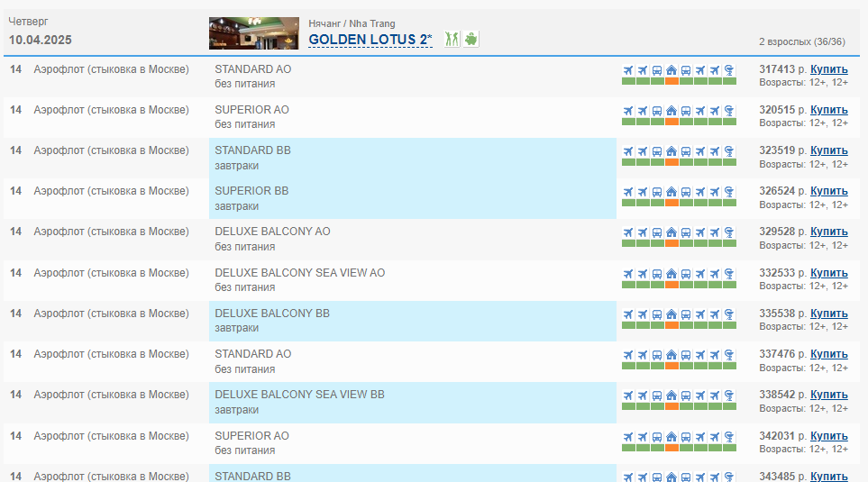This screenshot has height=482, width=868.
Task: Click the bus transfer icon left of the house in the 317413 row
Action: 657,70
